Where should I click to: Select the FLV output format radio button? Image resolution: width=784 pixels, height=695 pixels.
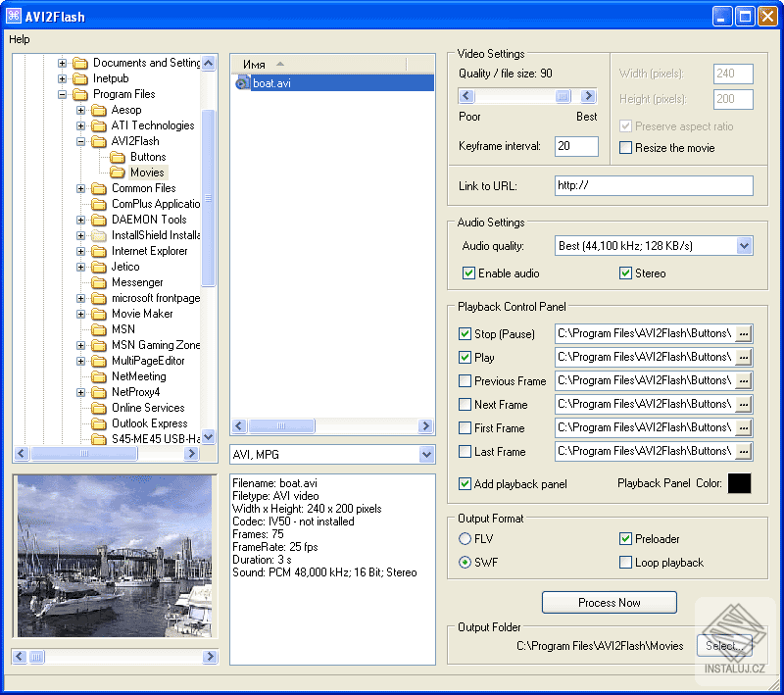point(465,539)
